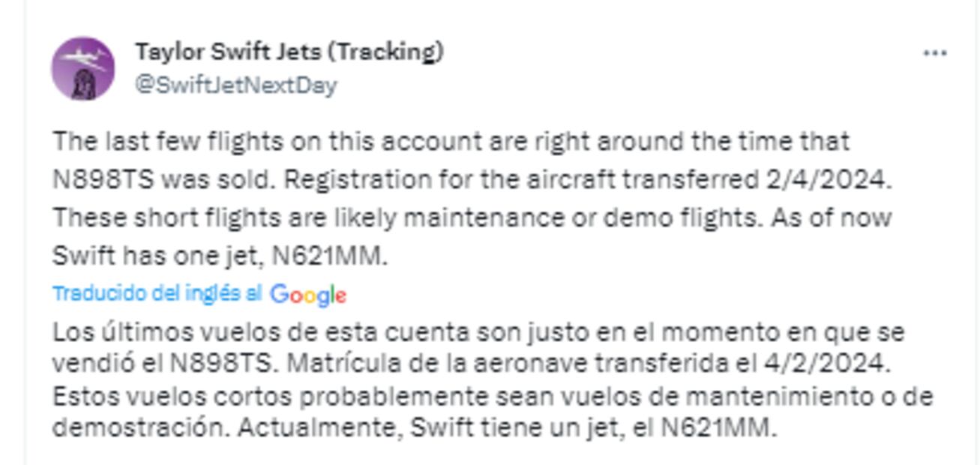Click the first line of the English tweet
This screenshot has height=465, width=980.
coord(450,141)
